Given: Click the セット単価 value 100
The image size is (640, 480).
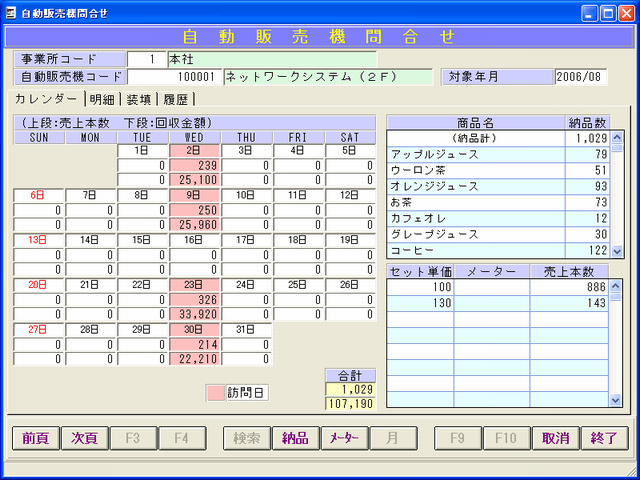Looking at the screenshot, I should click(420, 287).
